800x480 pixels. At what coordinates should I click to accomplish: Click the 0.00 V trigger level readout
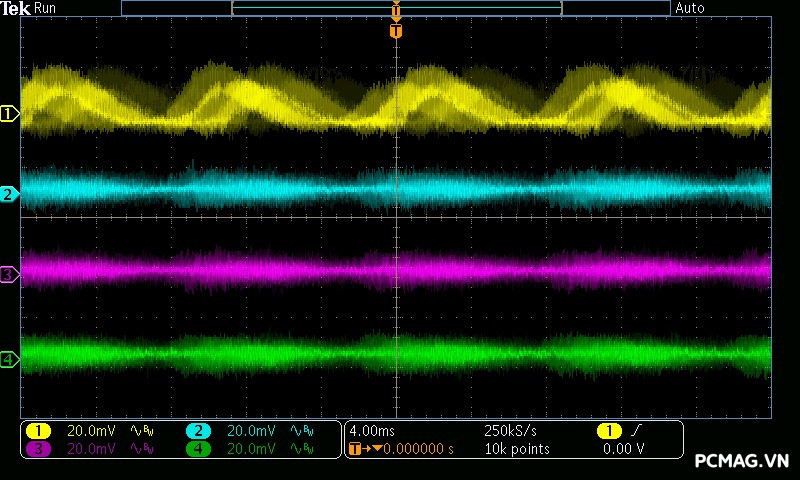(x=624, y=449)
